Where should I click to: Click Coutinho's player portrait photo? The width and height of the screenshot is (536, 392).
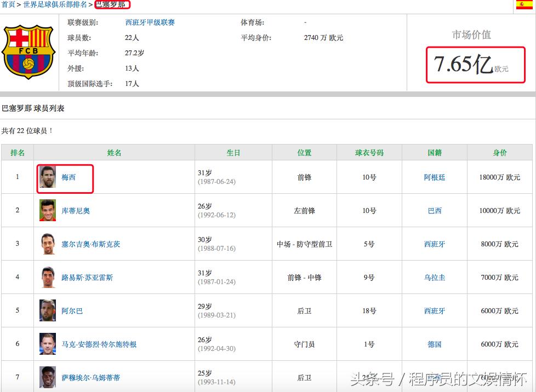point(48,210)
